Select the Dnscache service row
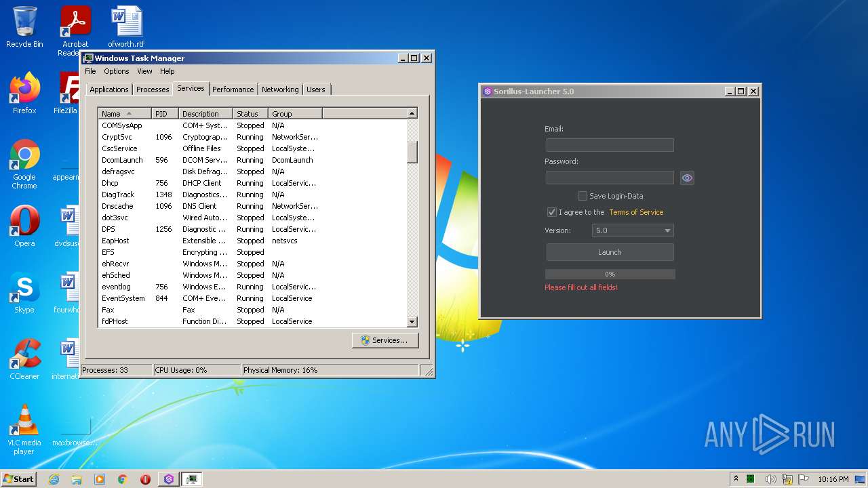 (x=253, y=206)
